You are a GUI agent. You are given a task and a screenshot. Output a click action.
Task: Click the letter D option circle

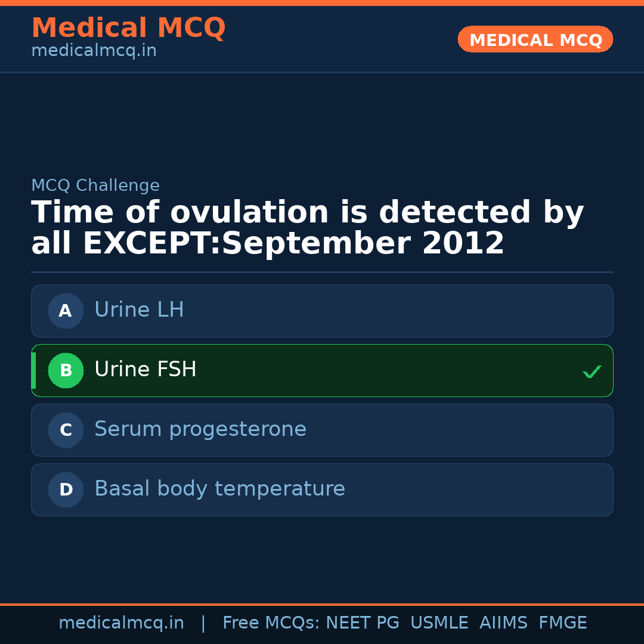click(66, 490)
